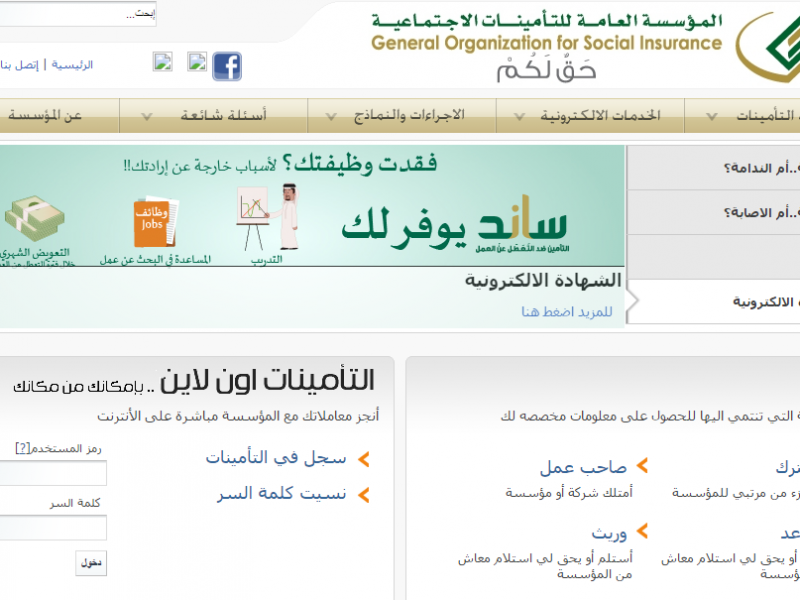Click the المساعدة في البحث عن عمل caption
The height and width of the screenshot is (600, 800).
155,259
